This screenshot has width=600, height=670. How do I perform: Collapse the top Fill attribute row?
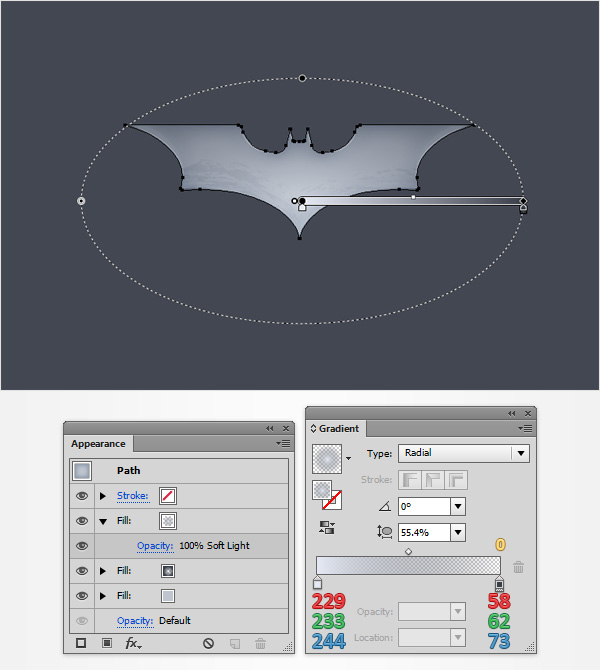coord(103,521)
